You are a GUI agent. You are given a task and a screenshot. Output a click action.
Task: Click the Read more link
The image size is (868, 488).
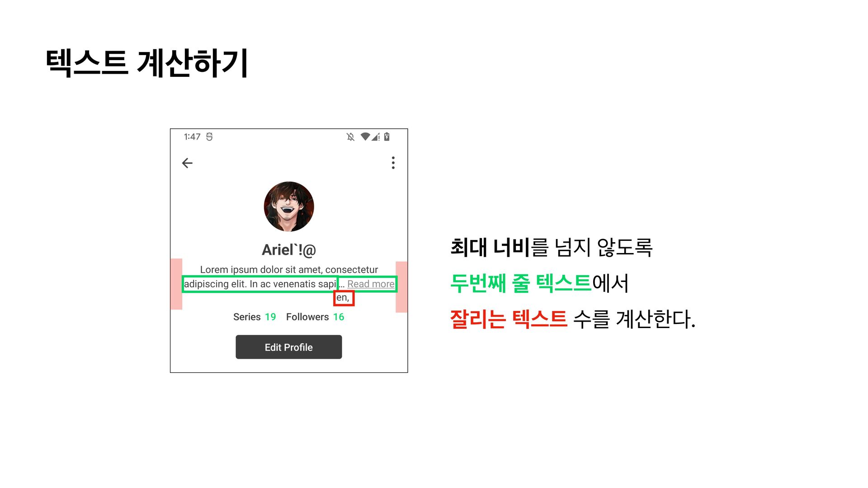click(371, 284)
